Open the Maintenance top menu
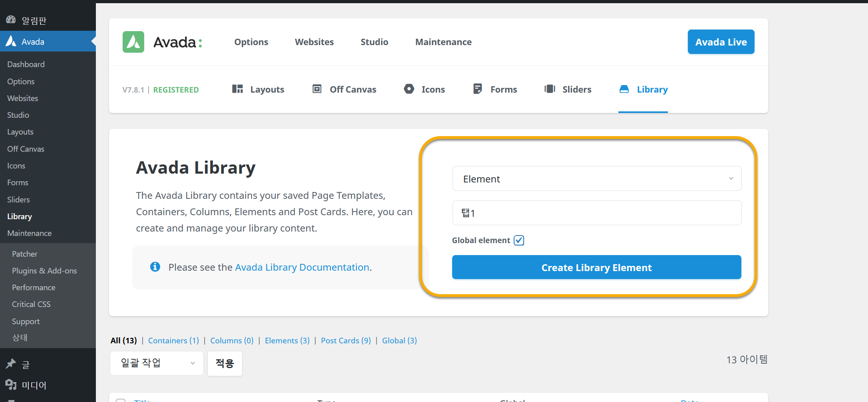 tap(443, 42)
